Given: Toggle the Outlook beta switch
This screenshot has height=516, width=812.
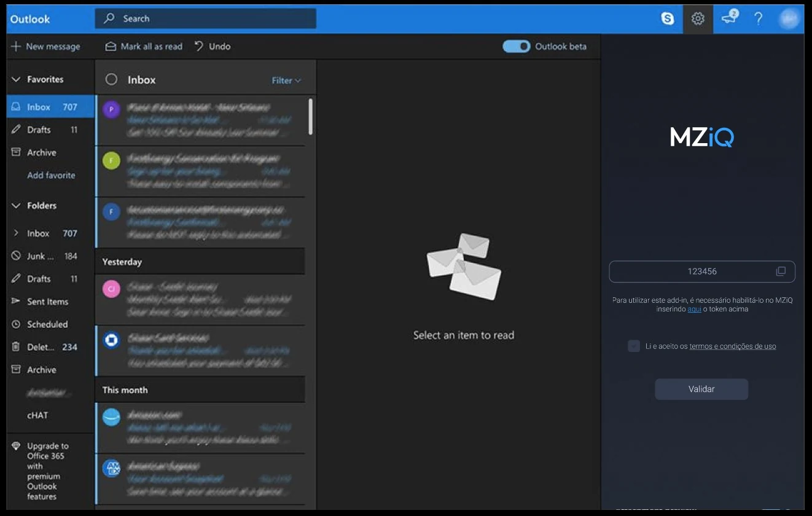Looking at the screenshot, I should pyautogui.click(x=516, y=46).
